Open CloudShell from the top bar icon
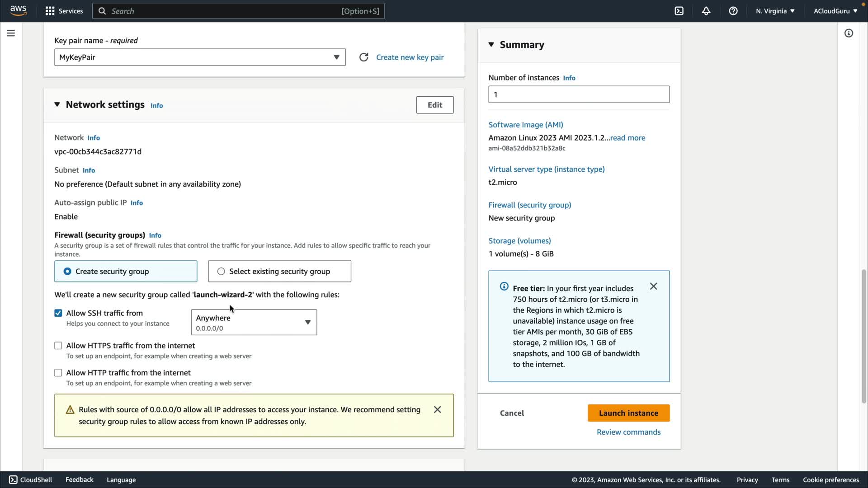 [679, 11]
